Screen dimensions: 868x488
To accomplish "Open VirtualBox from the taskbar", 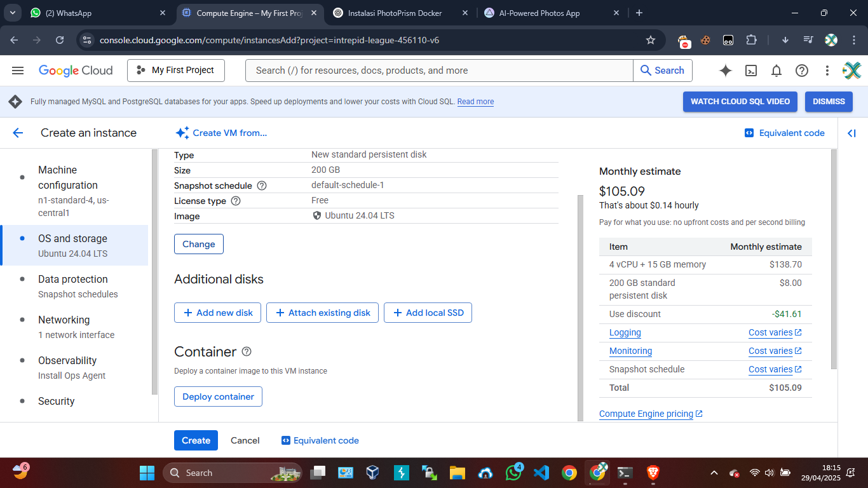I will pyautogui.click(x=372, y=473).
